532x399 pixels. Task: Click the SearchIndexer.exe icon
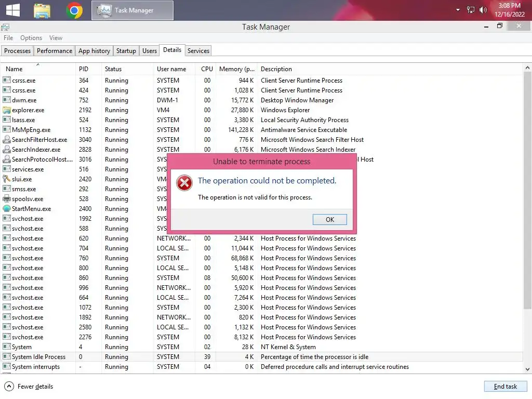6,149
